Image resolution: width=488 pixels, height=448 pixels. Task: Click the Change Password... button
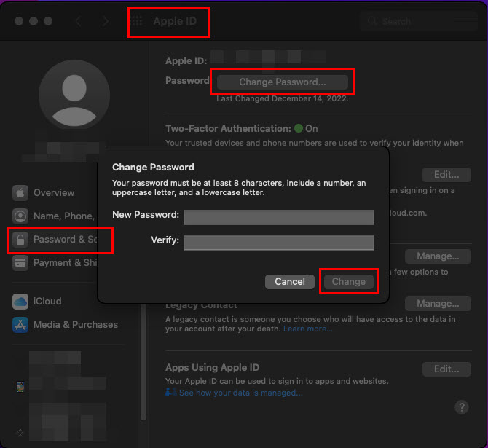(283, 82)
